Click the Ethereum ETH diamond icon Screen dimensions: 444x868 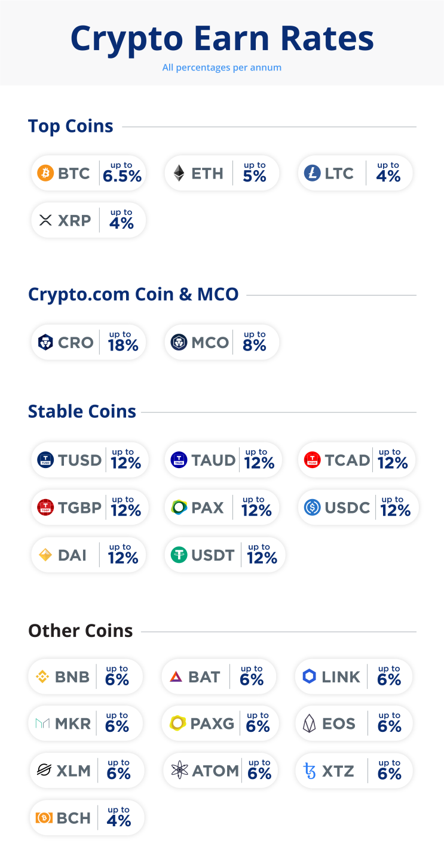179,173
